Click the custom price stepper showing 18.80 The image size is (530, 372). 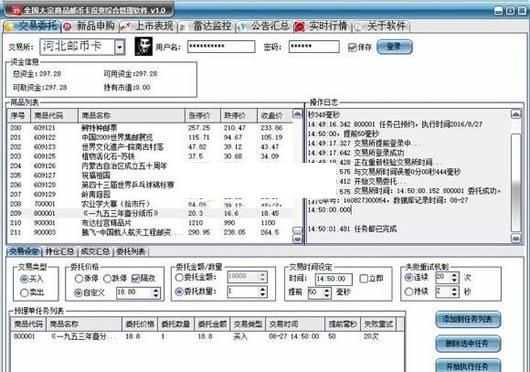[138, 293]
